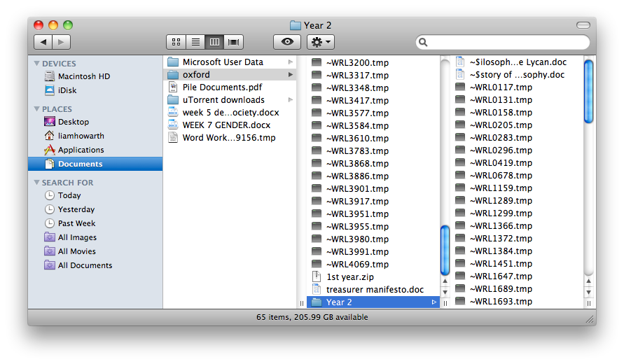Click middle column scroll down arrow

pos(445,292)
